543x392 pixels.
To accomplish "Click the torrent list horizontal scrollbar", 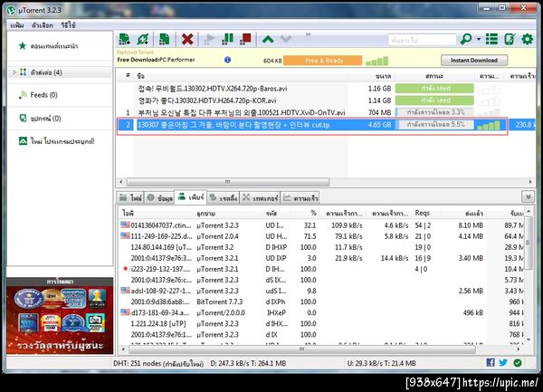I will (228, 182).
